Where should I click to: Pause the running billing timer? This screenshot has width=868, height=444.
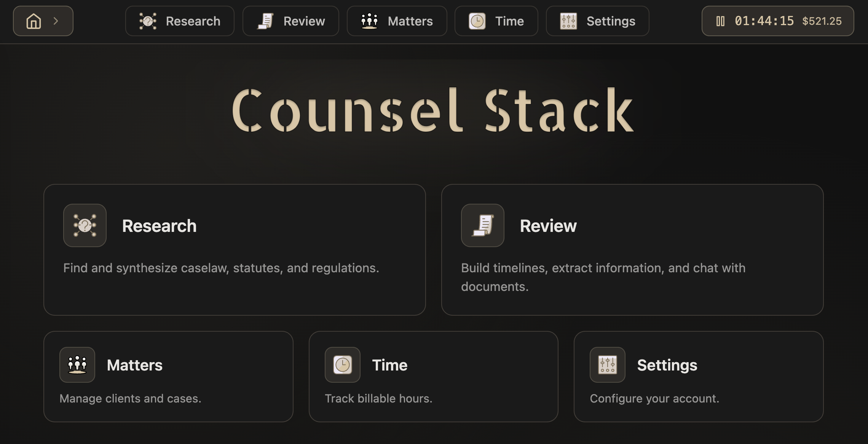[720, 21]
